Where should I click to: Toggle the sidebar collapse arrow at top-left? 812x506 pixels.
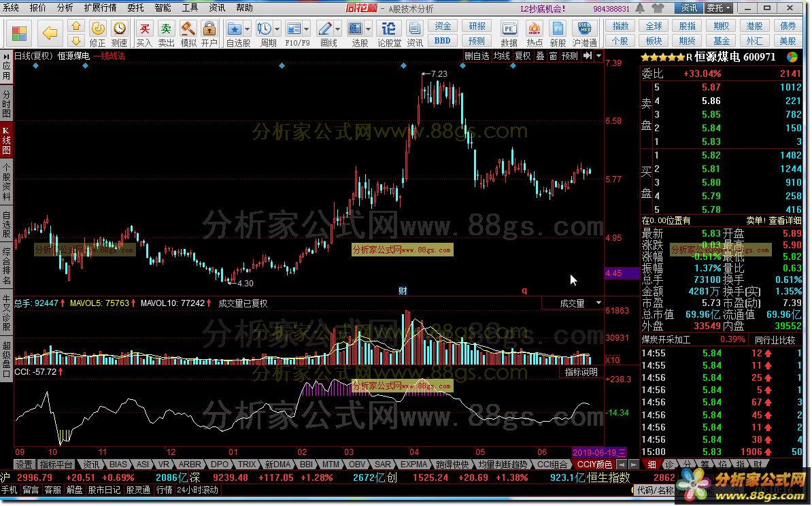click(x=6, y=55)
